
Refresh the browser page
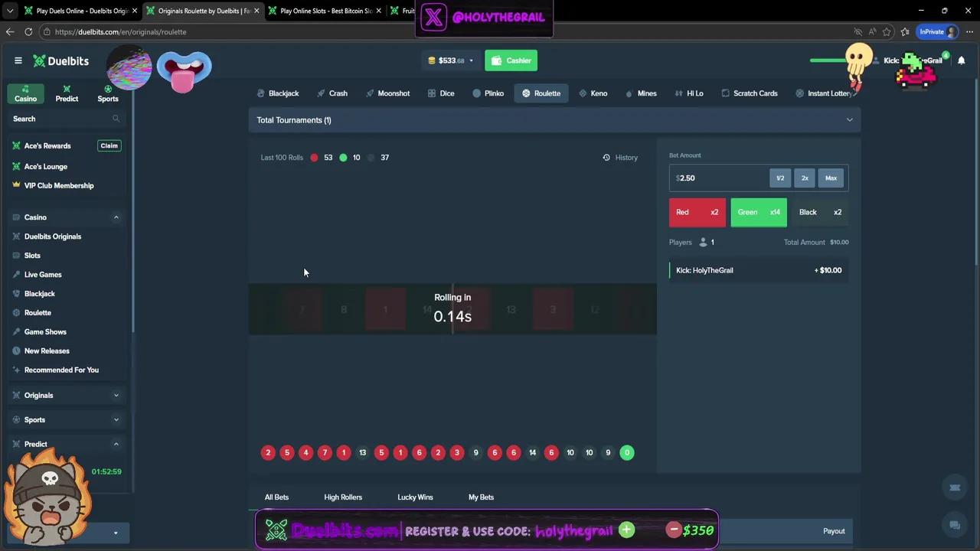pos(28,32)
